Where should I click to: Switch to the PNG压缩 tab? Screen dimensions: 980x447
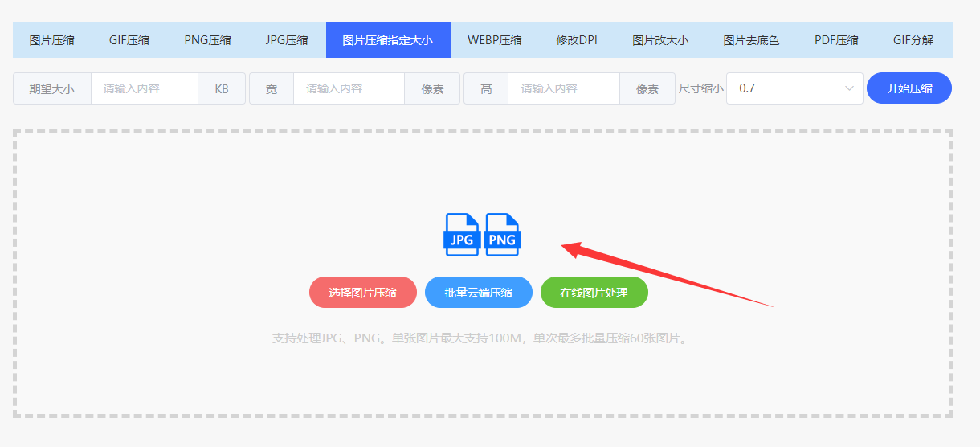click(x=207, y=40)
